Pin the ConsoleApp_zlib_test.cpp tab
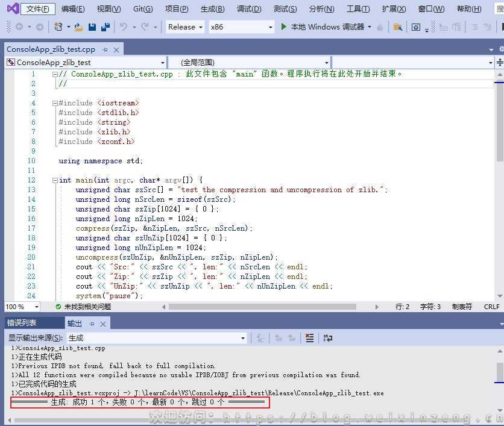The width and height of the screenshot is (504, 426). pyautogui.click(x=105, y=49)
